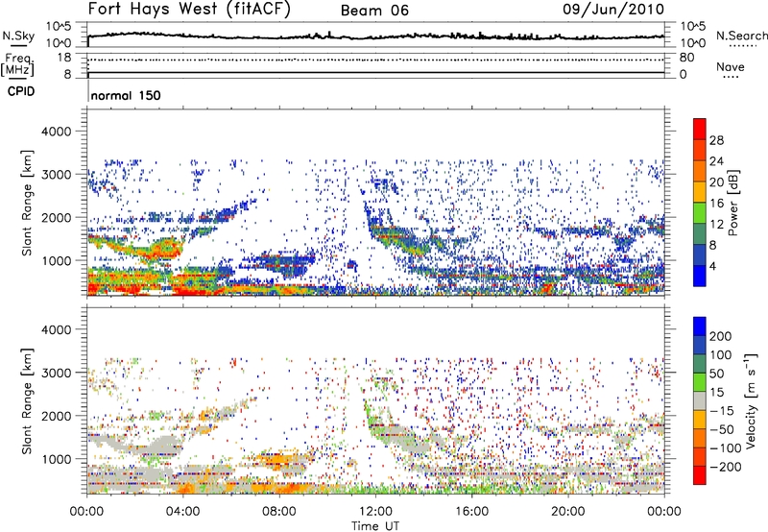Click the "04:00" time axis label
The height and width of the screenshot is (532, 768).
pyautogui.click(x=183, y=512)
